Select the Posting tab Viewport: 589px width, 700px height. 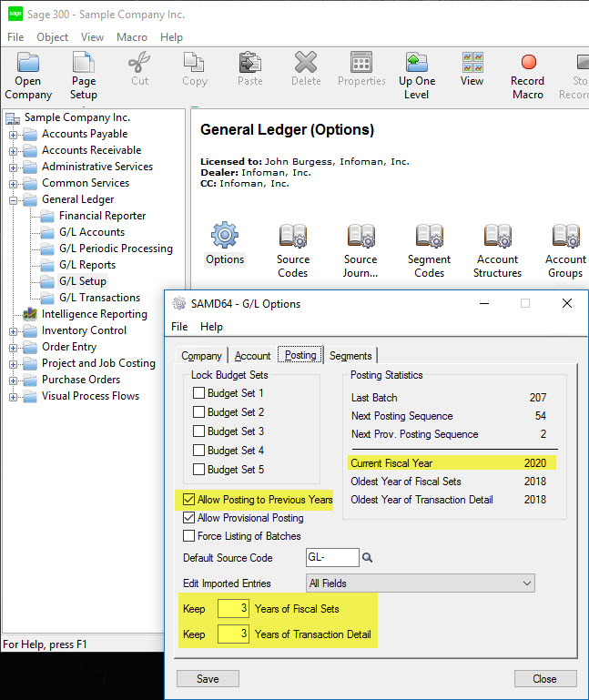(x=300, y=355)
